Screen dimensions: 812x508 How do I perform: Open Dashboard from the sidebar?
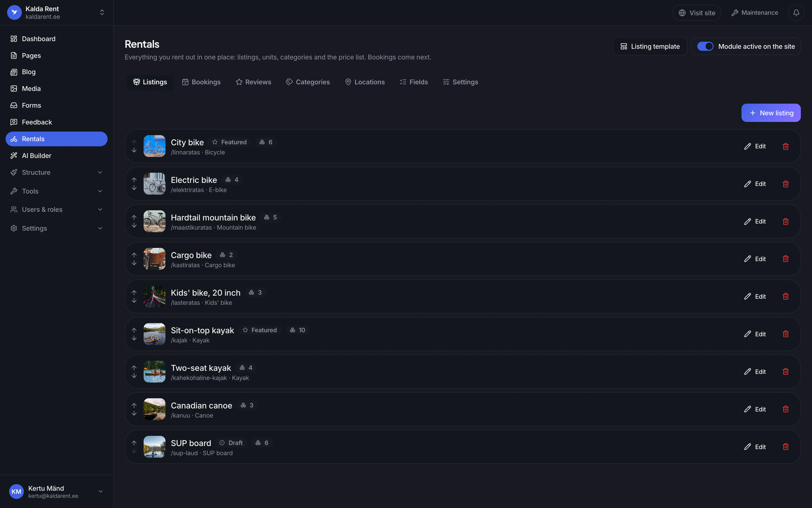pyautogui.click(x=56, y=39)
